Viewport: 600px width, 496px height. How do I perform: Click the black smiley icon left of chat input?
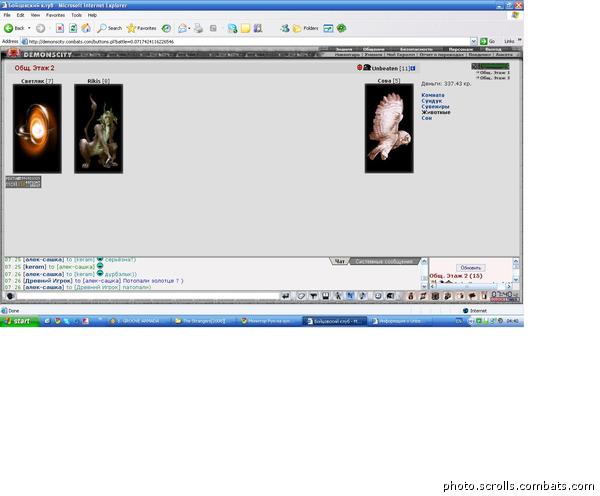[x=10, y=296]
